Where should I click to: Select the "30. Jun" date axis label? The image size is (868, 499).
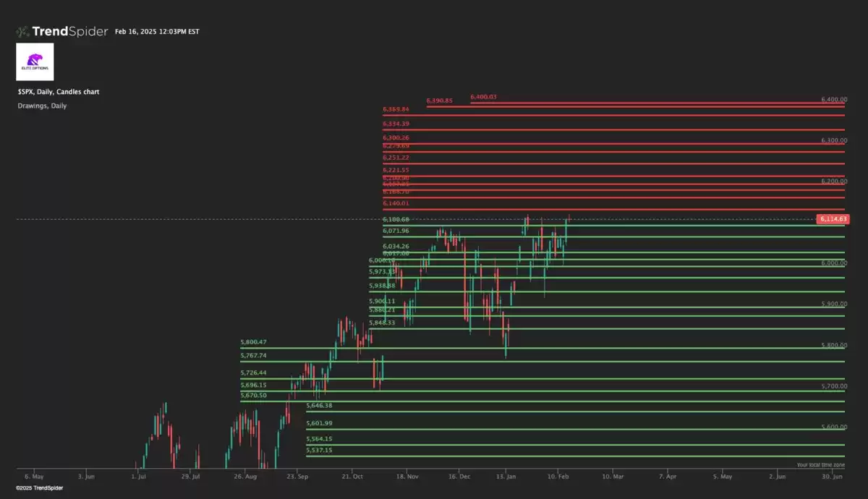(x=833, y=477)
